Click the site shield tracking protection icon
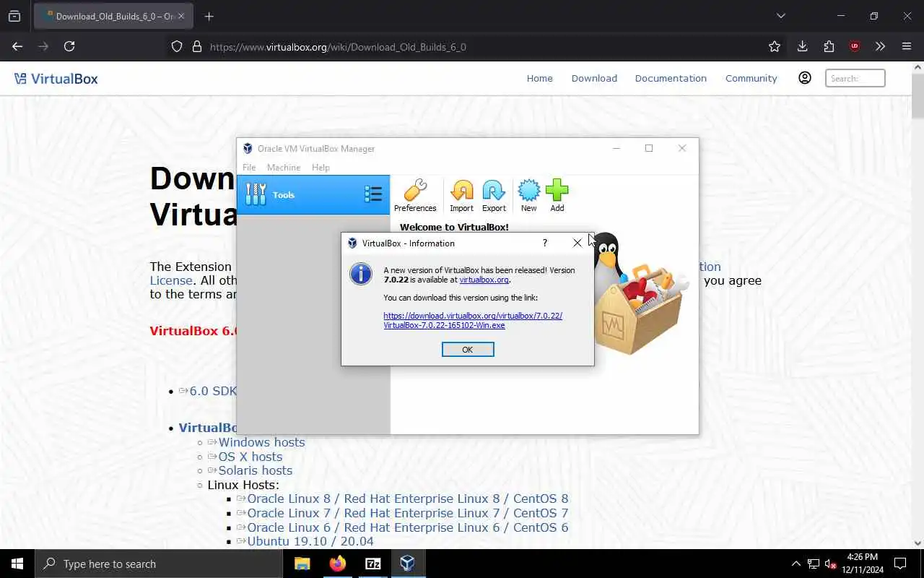 pyautogui.click(x=177, y=46)
